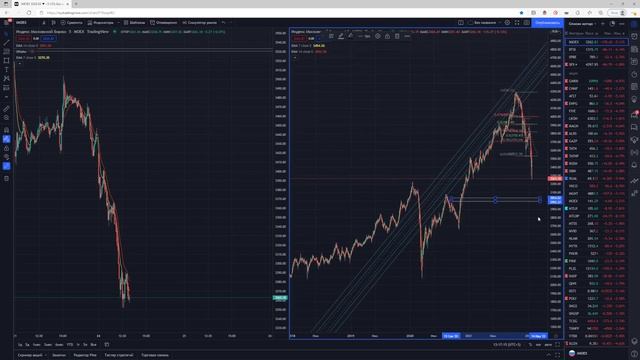Delete selected drawing in floating toolbar
This screenshot has width=640, height=360.
[x=397, y=36]
